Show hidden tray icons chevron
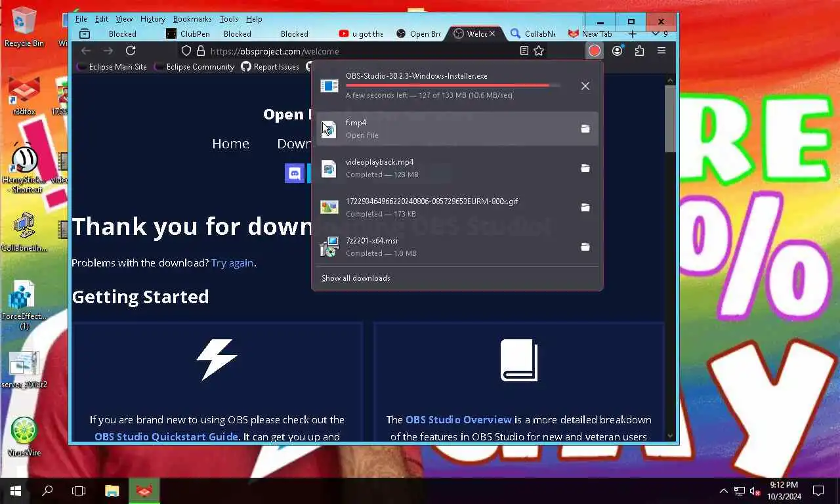840x504 pixels. tap(724, 491)
